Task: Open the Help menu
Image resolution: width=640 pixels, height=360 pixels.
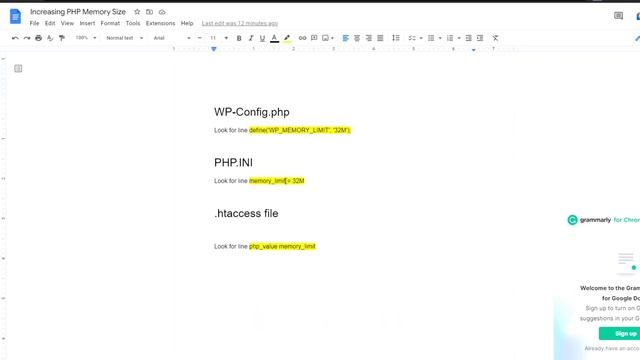Action: coord(187,23)
